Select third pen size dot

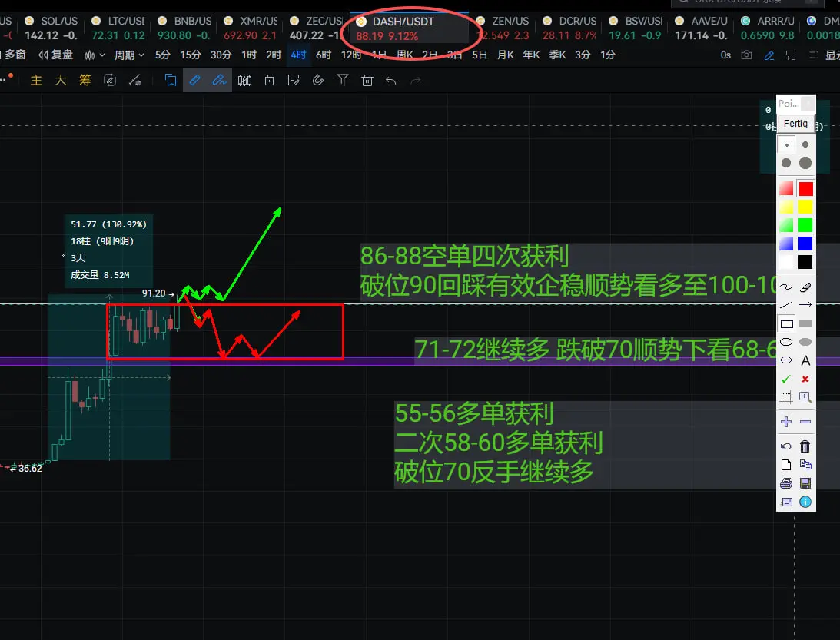point(786,163)
